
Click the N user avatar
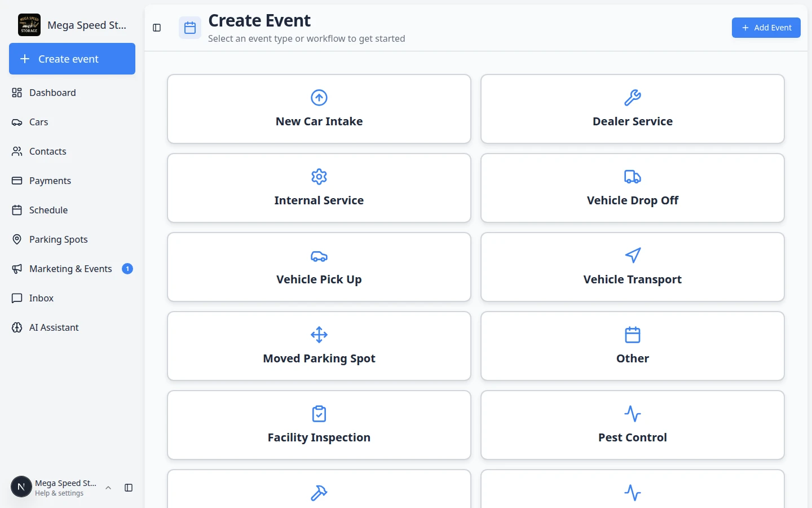21,487
